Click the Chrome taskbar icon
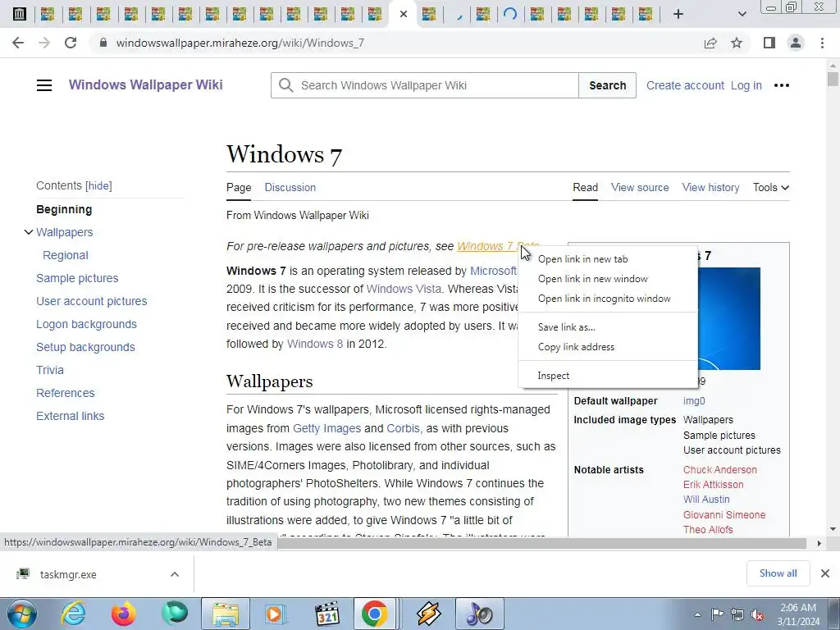840x630 pixels. pyautogui.click(x=374, y=614)
